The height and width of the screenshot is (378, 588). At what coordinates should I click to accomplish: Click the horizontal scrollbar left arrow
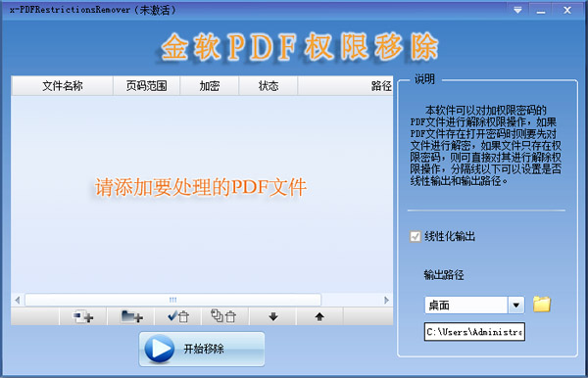pos(18,300)
